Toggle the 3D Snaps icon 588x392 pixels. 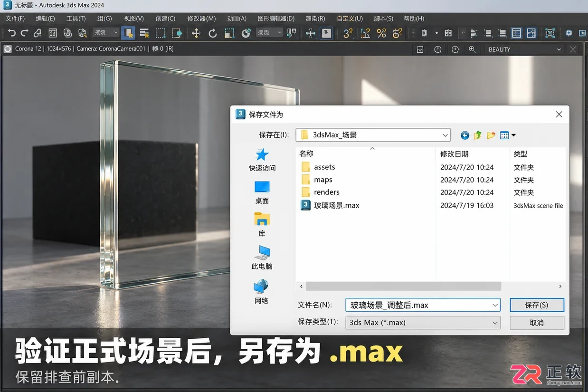348,33
